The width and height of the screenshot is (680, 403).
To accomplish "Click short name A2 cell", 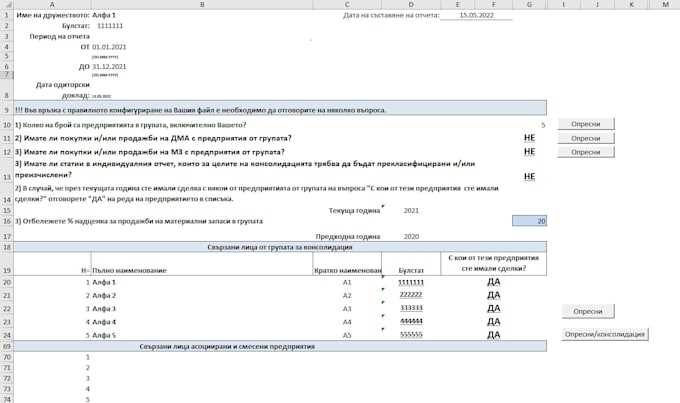I will coord(347,296).
